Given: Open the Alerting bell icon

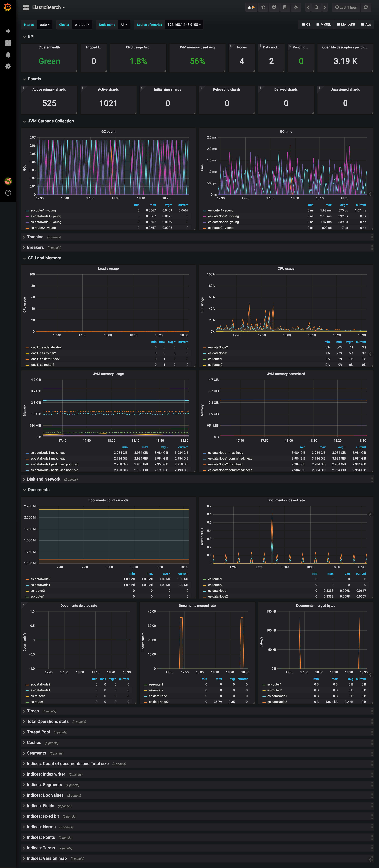Looking at the screenshot, I should 8,55.
